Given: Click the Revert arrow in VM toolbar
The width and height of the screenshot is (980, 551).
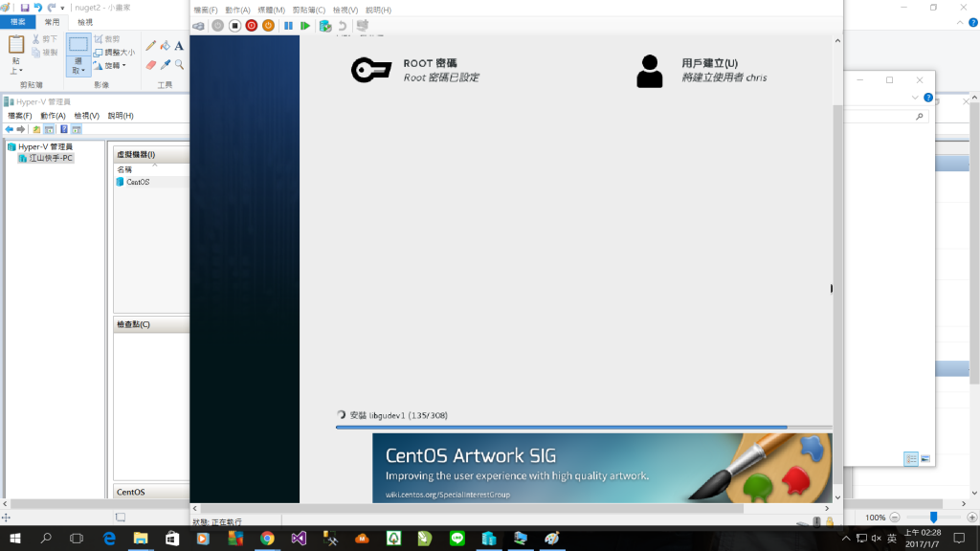Looking at the screenshot, I should [x=343, y=26].
